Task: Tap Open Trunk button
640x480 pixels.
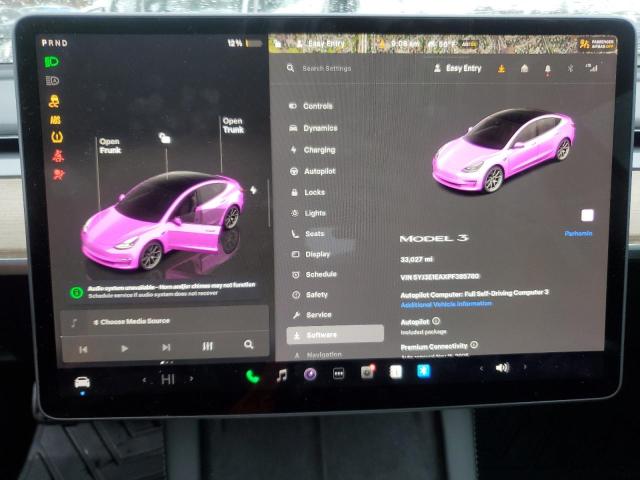Action: point(232,125)
